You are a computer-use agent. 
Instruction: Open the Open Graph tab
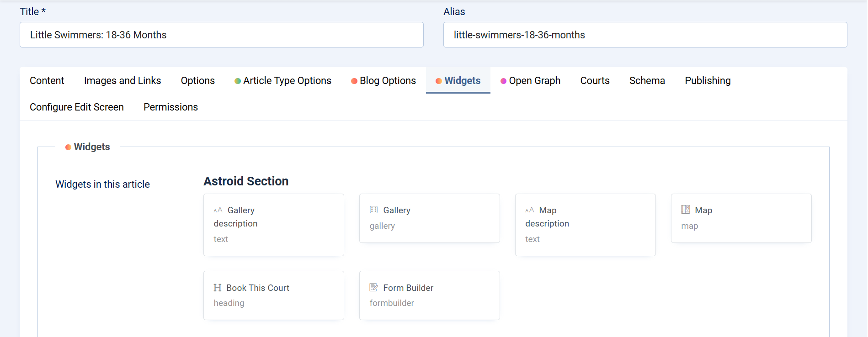(x=531, y=80)
